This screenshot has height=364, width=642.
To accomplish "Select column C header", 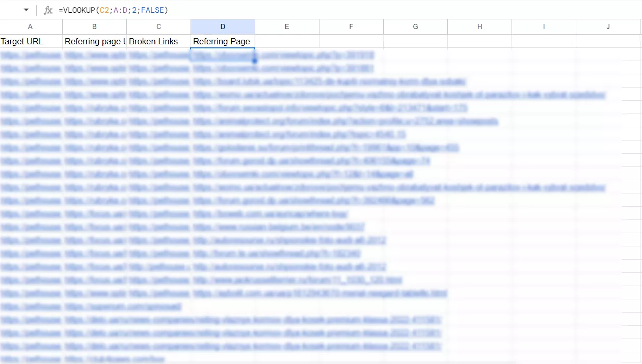I will (x=159, y=26).
